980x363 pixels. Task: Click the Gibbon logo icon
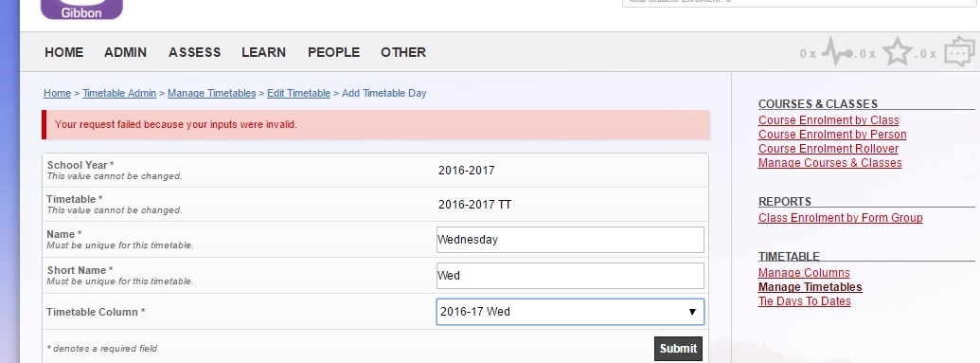pos(81,9)
